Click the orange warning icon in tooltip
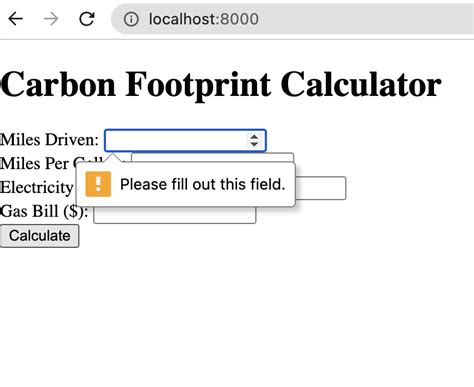This screenshot has width=474, height=387. (x=98, y=184)
